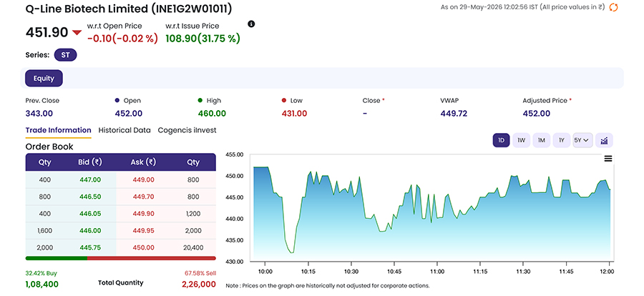Open the Trade Information tab
The width and height of the screenshot is (644, 296).
tap(59, 130)
